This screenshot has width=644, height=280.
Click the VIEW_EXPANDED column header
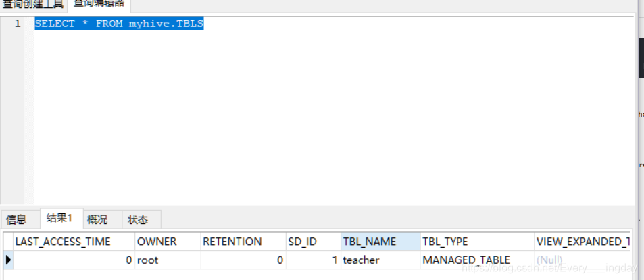tap(583, 242)
